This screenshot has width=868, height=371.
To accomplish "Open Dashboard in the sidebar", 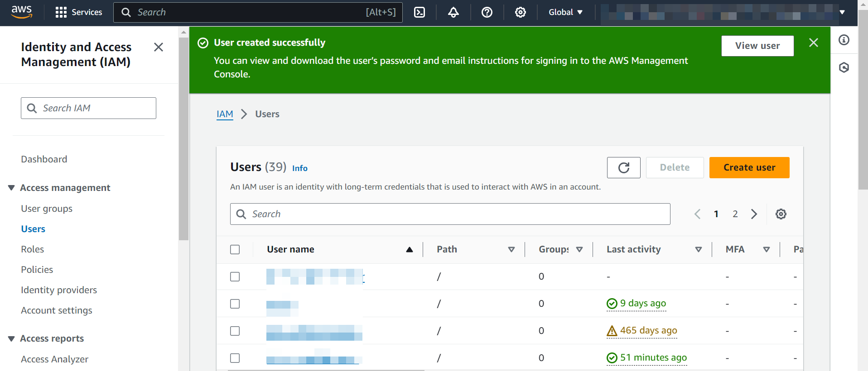I will pos(44,159).
